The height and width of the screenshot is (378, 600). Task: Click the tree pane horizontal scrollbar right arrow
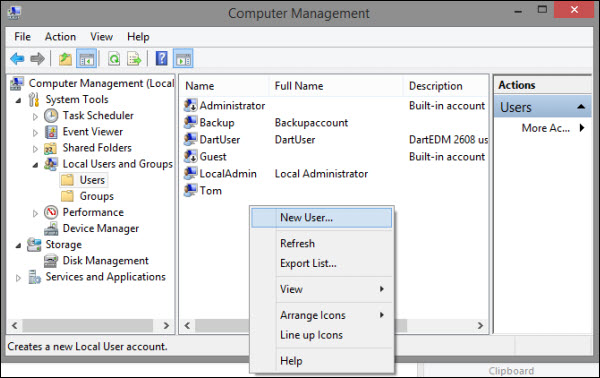[166, 326]
